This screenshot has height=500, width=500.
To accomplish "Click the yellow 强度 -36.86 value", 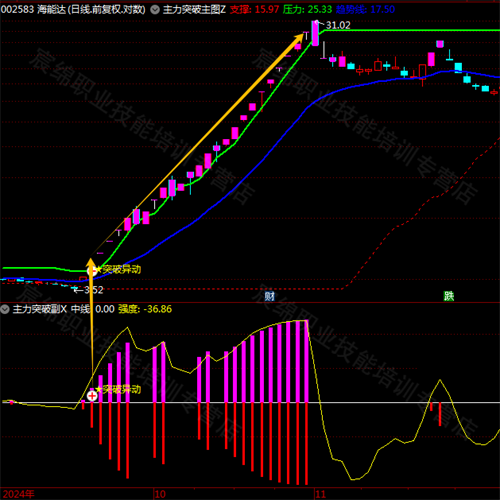I will [x=145, y=309].
